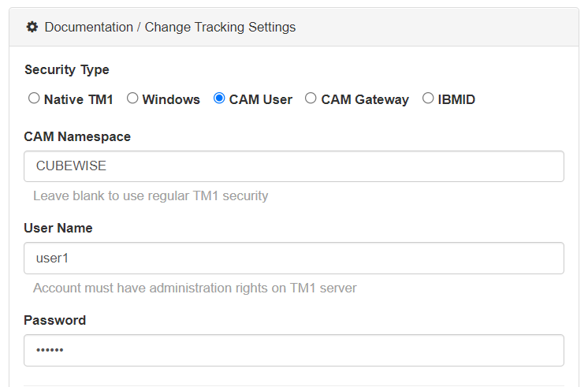Click the 'Account must have administration rights' hint
This screenshot has width=588, height=387.
195,288
